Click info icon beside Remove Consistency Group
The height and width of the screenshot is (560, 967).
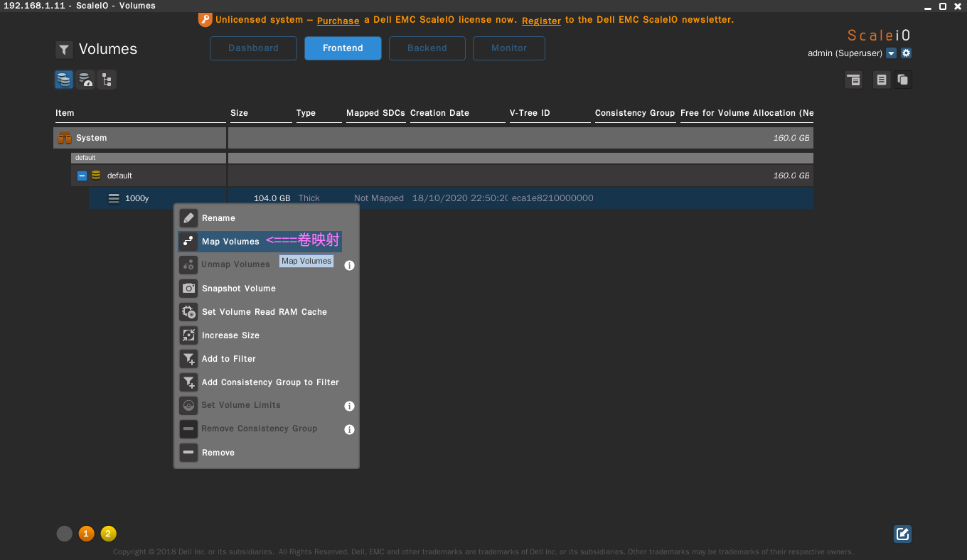(x=349, y=430)
